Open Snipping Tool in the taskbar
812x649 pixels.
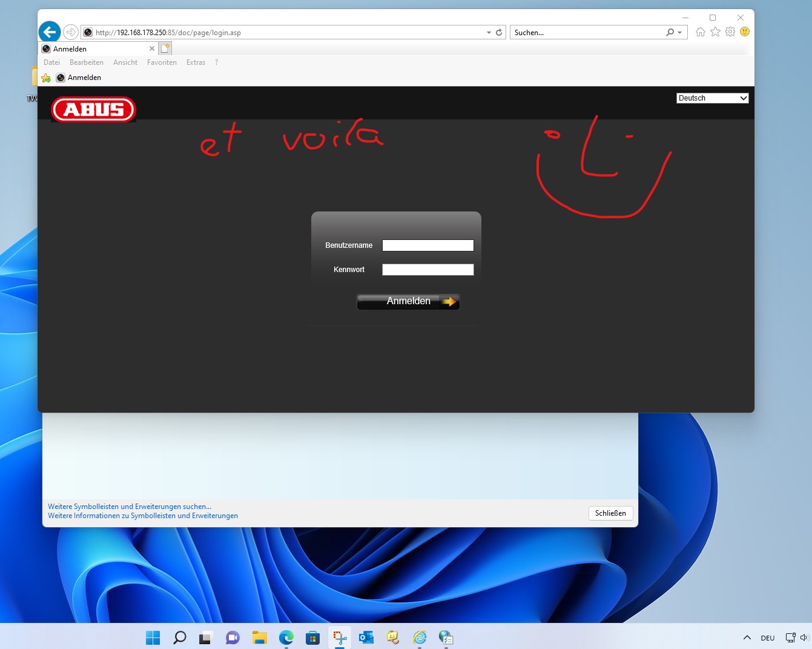point(340,637)
